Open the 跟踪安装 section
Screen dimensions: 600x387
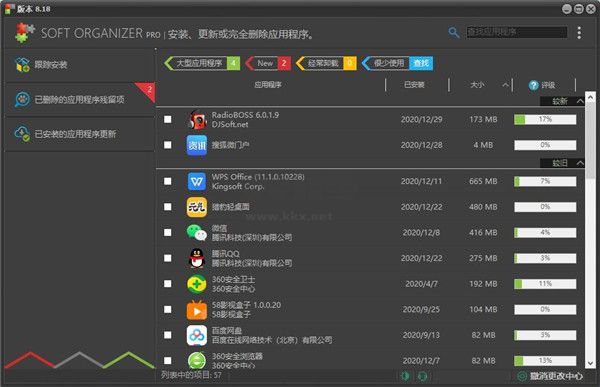click(x=79, y=65)
